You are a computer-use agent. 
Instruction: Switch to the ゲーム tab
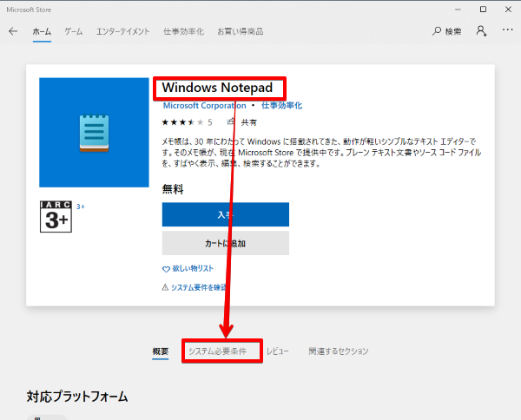tap(74, 31)
